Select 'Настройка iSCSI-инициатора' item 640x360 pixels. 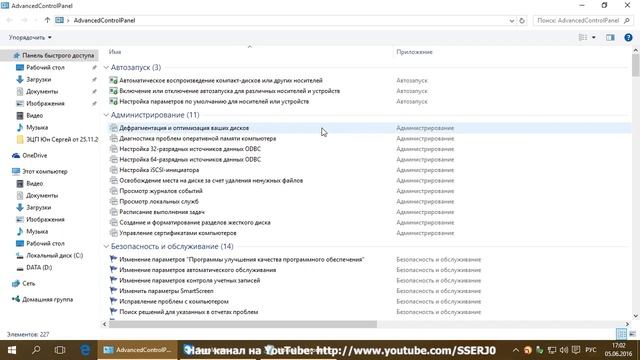(x=159, y=170)
